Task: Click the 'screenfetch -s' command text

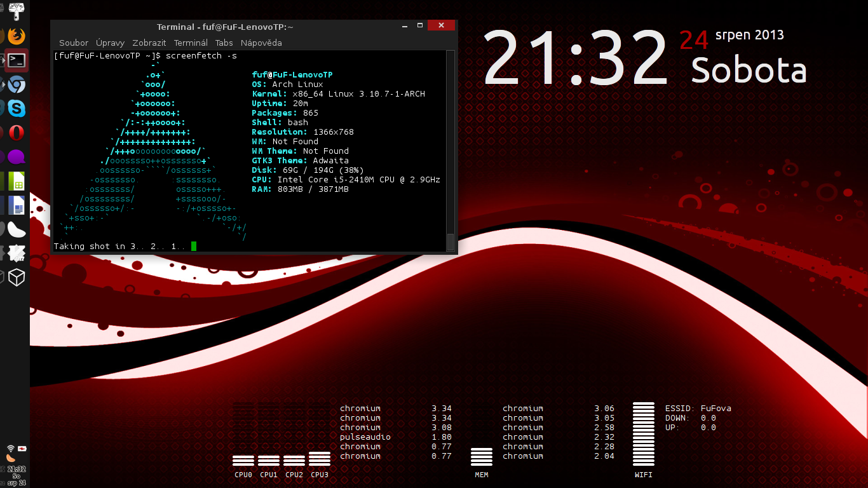Action: coord(201,56)
